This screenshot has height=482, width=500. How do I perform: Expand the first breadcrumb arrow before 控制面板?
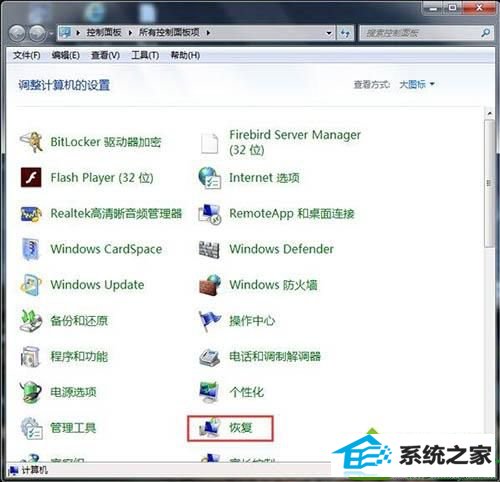pyautogui.click(x=78, y=33)
